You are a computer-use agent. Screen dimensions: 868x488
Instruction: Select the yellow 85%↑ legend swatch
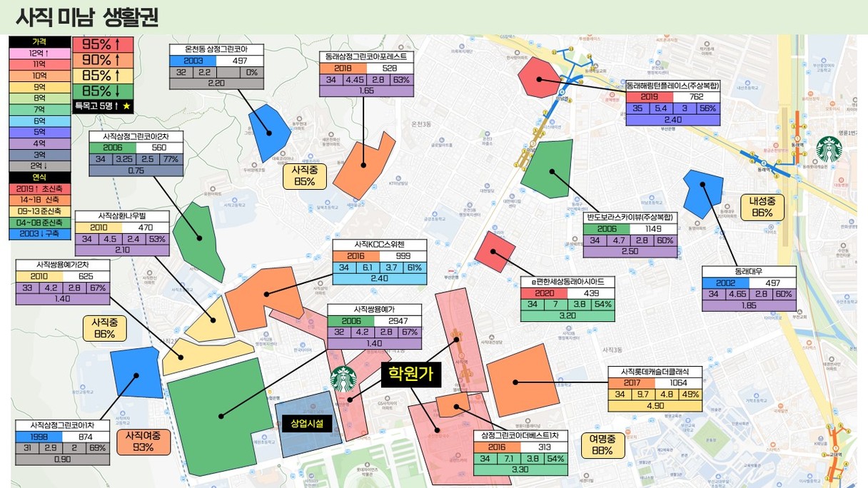102,76
